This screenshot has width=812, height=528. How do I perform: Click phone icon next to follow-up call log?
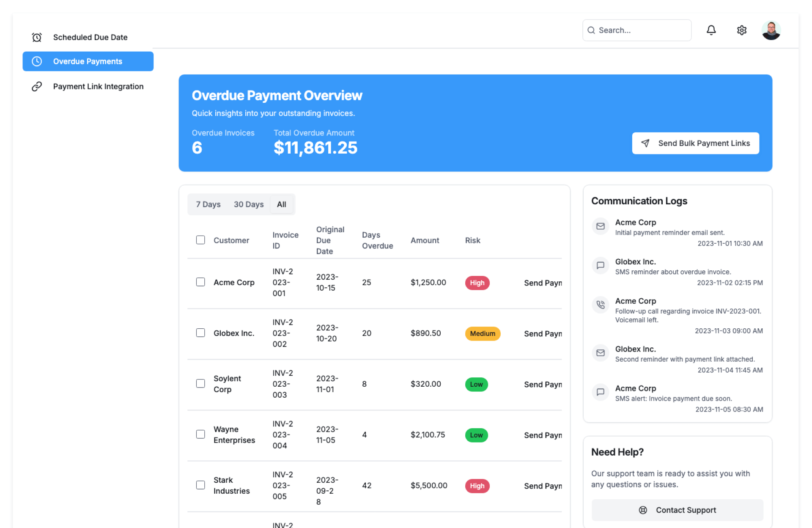coord(600,305)
